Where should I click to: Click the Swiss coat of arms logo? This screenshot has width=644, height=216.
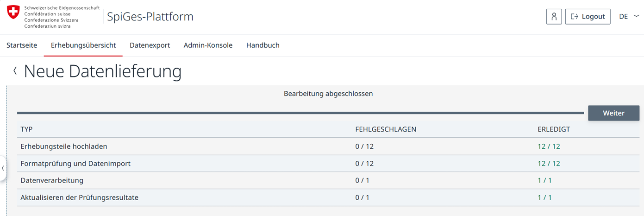pyautogui.click(x=14, y=13)
